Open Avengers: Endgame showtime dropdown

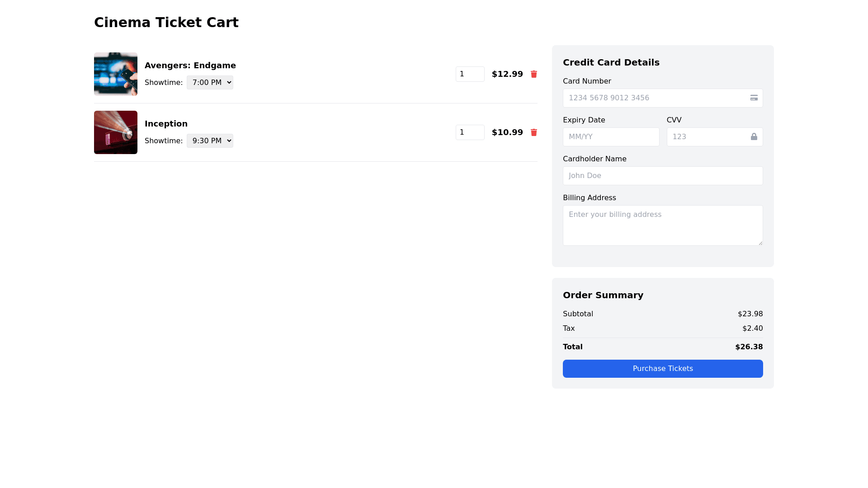pos(210,83)
